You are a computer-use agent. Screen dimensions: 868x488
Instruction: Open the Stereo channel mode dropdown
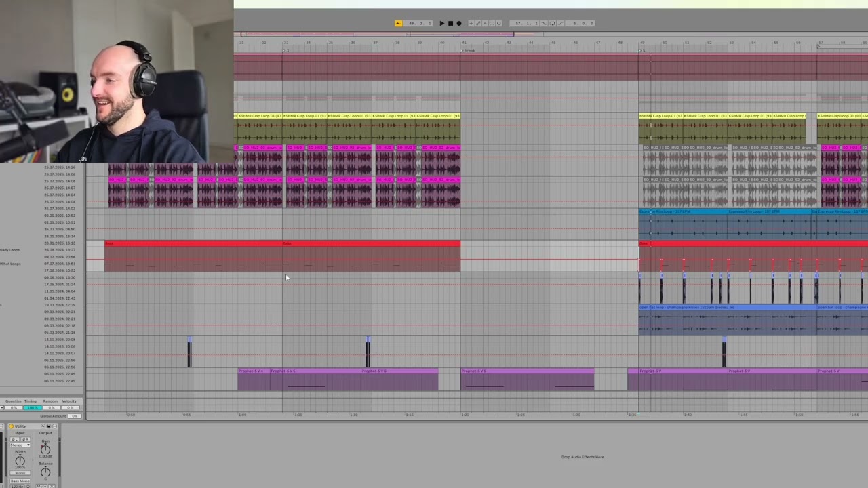(20, 445)
